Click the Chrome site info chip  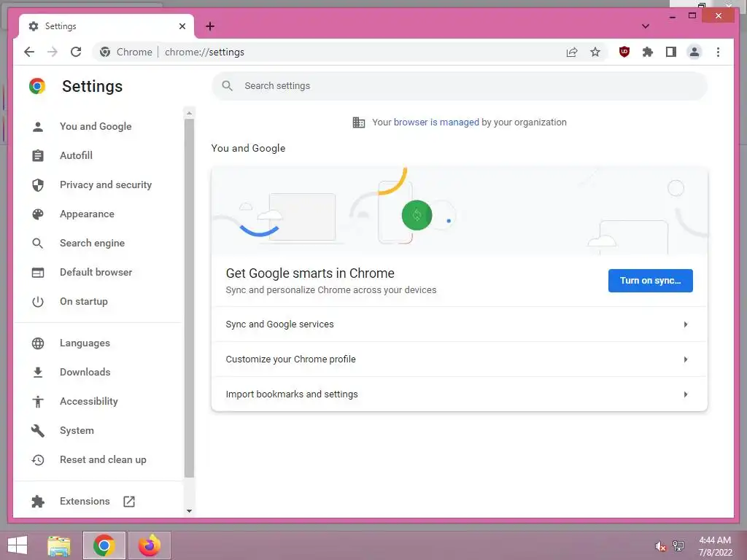(126, 52)
